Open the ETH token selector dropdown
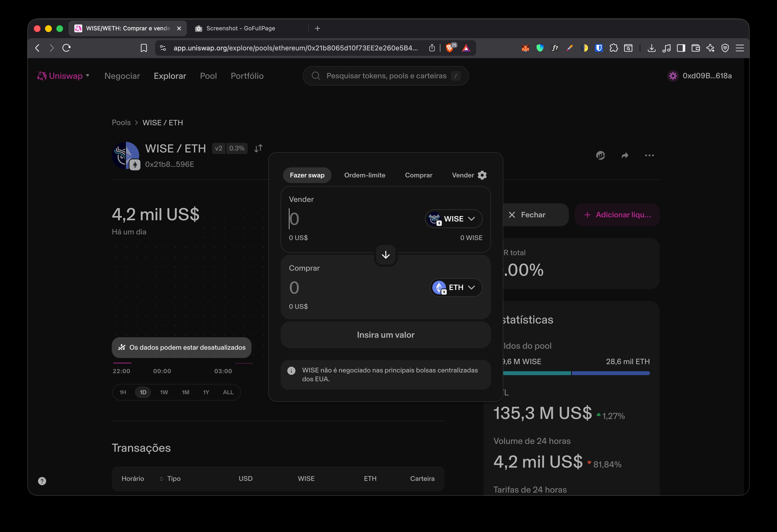Screen dimensions: 777x532 [456, 288]
